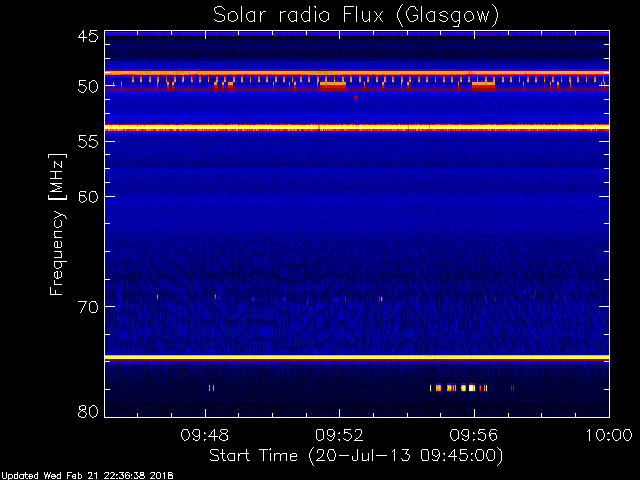Click the '50' frequency tick label
The height and width of the screenshot is (480, 640).
(x=88, y=87)
